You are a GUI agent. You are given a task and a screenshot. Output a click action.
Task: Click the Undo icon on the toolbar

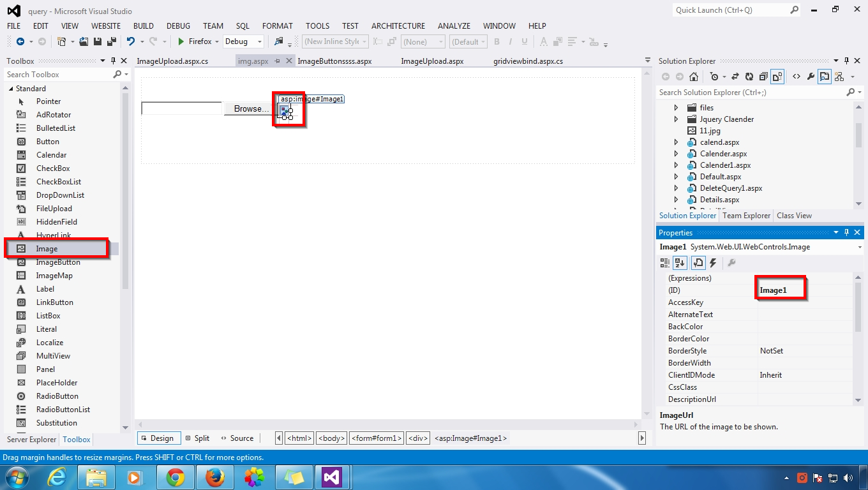click(131, 41)
